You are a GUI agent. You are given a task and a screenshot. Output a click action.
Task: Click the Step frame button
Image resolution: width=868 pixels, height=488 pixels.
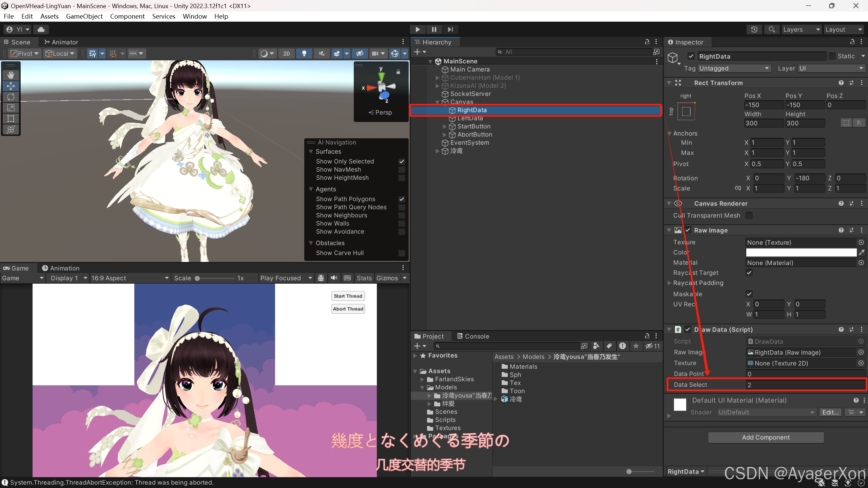[x=450, y=29]
